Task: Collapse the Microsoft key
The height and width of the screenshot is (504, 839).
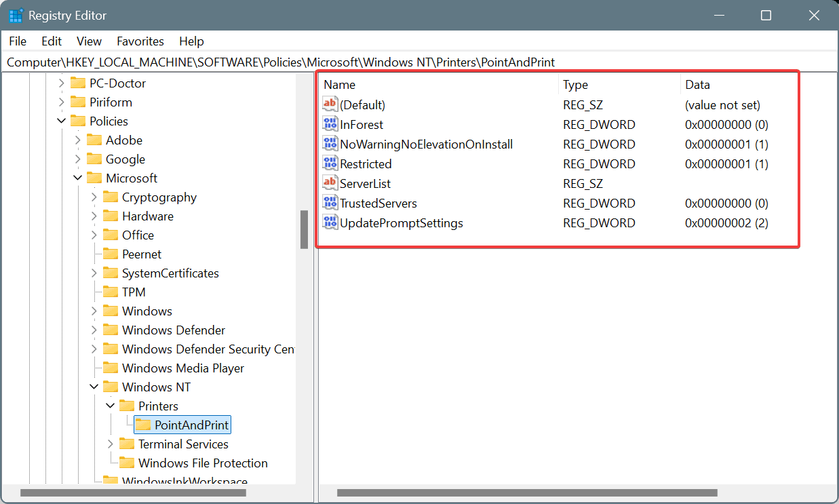Action: (x=78, y=178)
